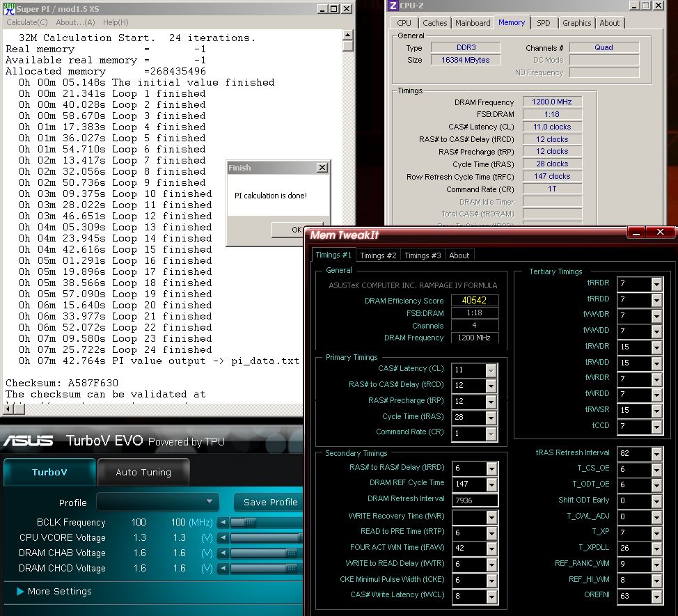
Task: Switch to Timings #2 tab in Mem TweakIt
Action: click(x=378, y=255)
